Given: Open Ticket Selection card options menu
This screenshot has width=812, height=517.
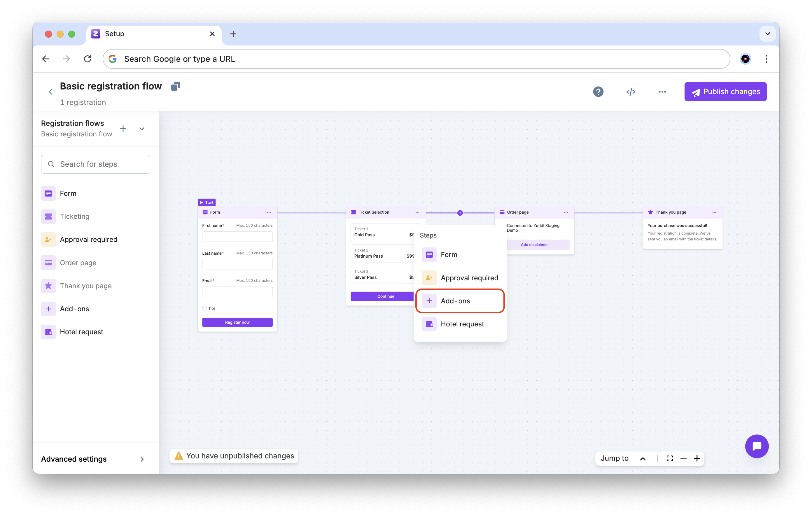Looking at the screenshot, I should (417, 212).
